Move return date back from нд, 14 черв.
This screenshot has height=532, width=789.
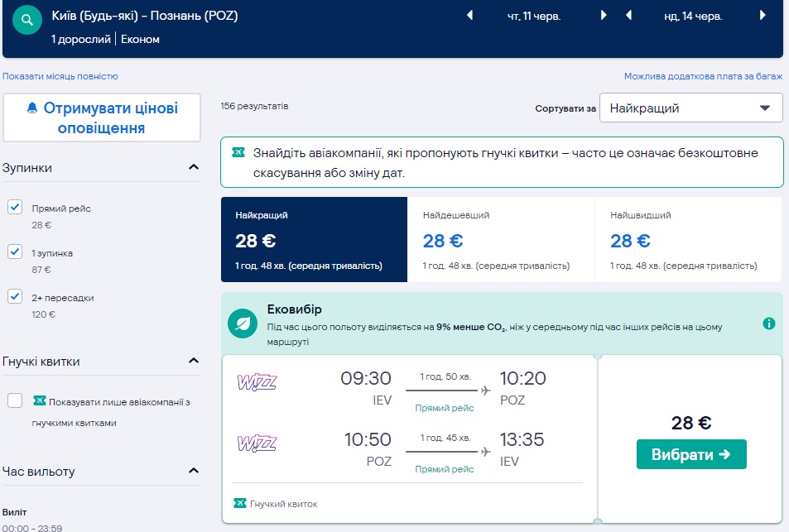click(628, 16)
